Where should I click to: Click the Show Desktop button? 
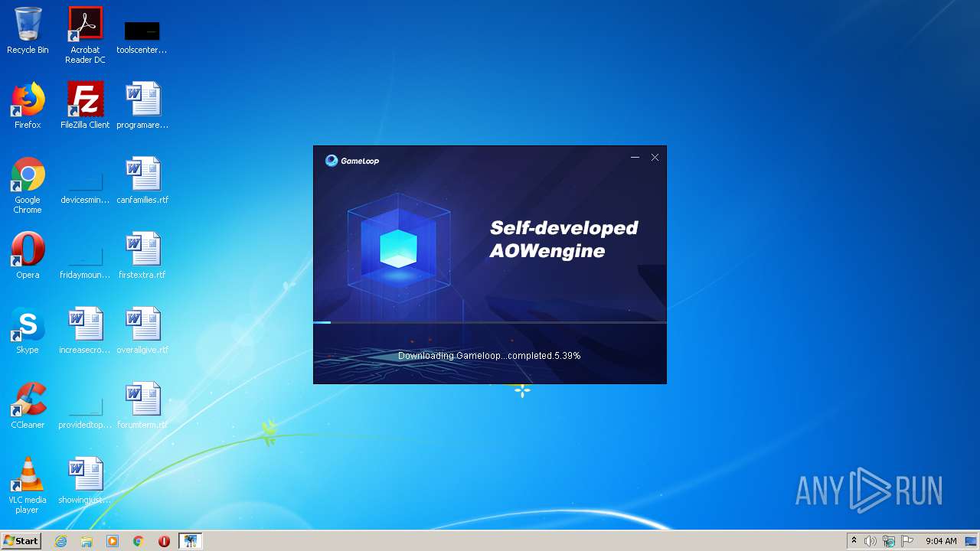[972, 541]
